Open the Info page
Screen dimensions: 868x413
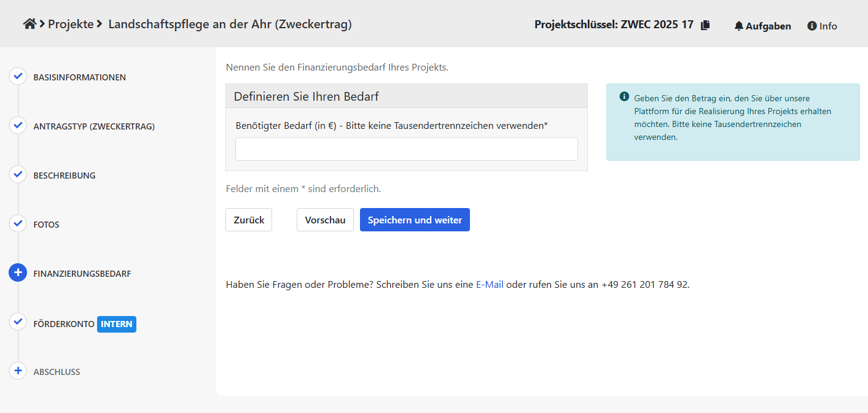pyautogui.click(x=822, y=26)
